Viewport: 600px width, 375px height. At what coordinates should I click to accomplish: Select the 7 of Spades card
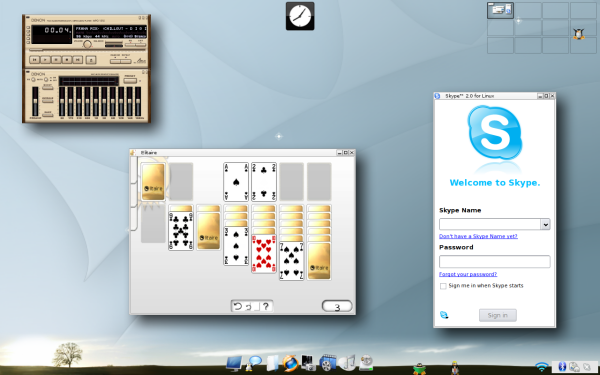click(292, 261)
